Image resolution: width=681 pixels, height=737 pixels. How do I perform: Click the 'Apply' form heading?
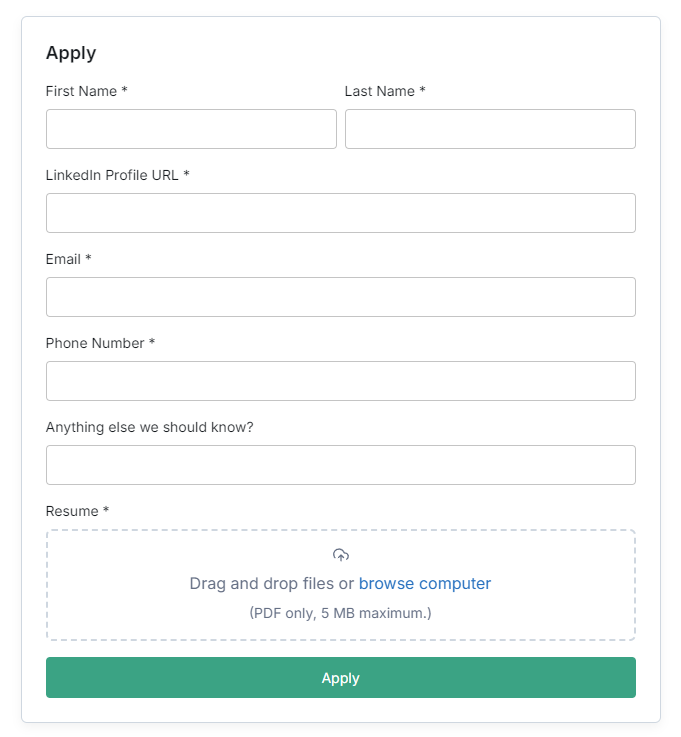[71, 53]
